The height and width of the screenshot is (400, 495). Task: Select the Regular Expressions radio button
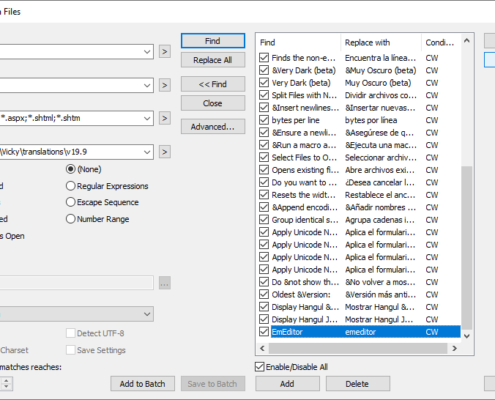click(x=70, y=186)
